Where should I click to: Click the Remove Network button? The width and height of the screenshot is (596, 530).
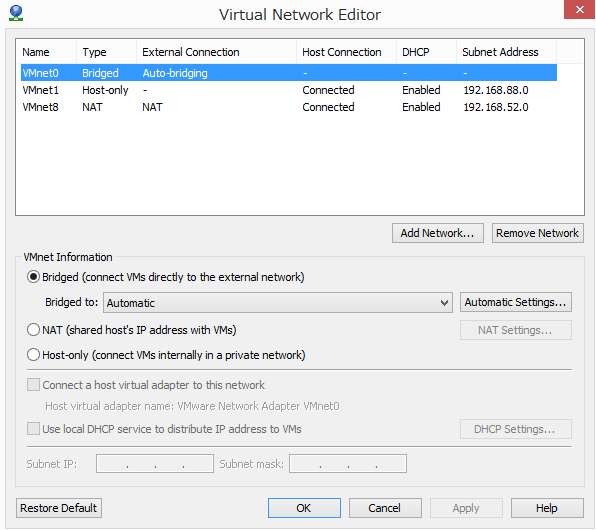click(x=538, y=233)
